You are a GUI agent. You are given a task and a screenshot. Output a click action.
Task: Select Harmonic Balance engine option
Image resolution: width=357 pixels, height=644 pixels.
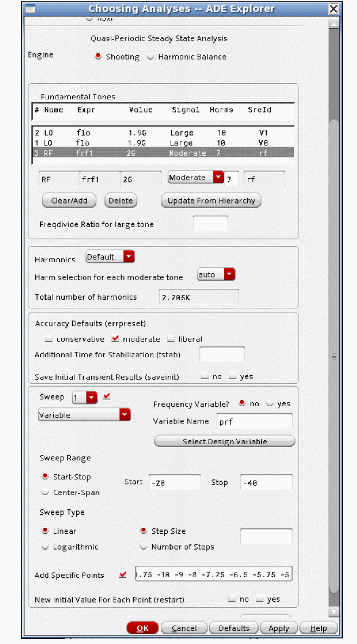tap(151, 56)
